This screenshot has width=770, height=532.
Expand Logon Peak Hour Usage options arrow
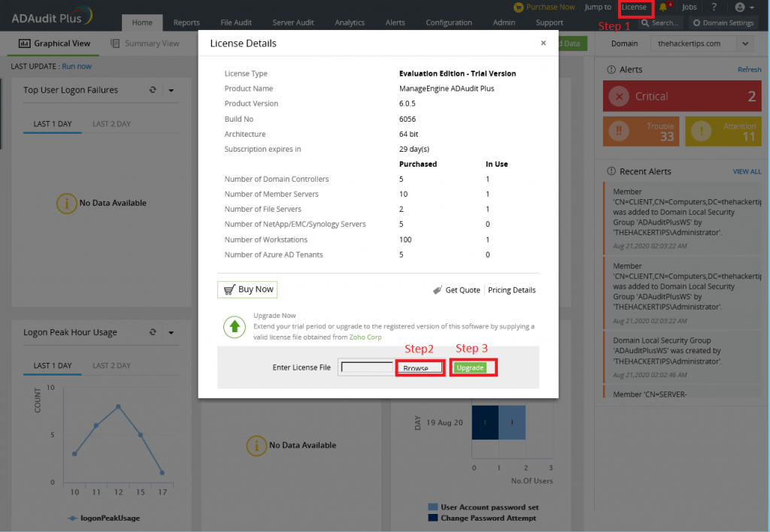coord(171,333)
